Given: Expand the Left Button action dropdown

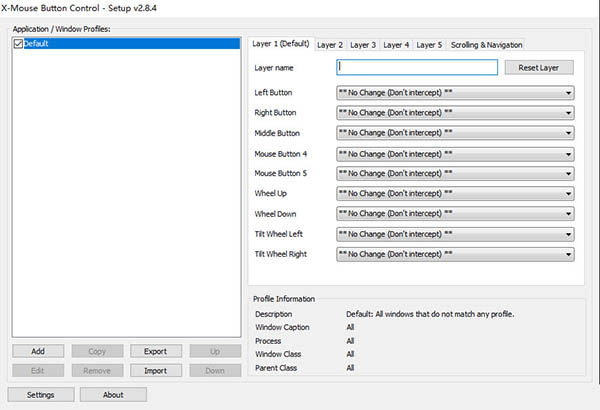Looking at the screenshot, I should (x=455, y=93).
